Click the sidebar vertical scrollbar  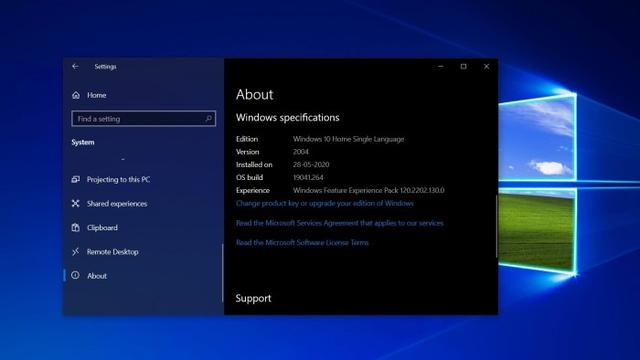(x=222, y=273)
